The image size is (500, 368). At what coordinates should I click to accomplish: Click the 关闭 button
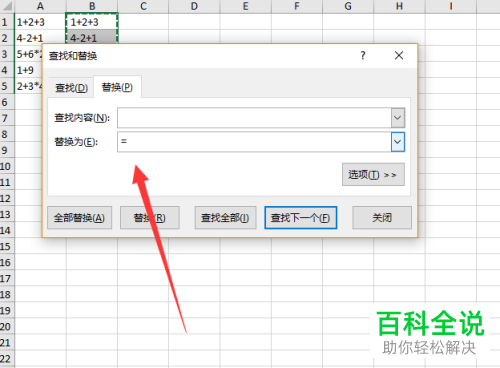382,218
